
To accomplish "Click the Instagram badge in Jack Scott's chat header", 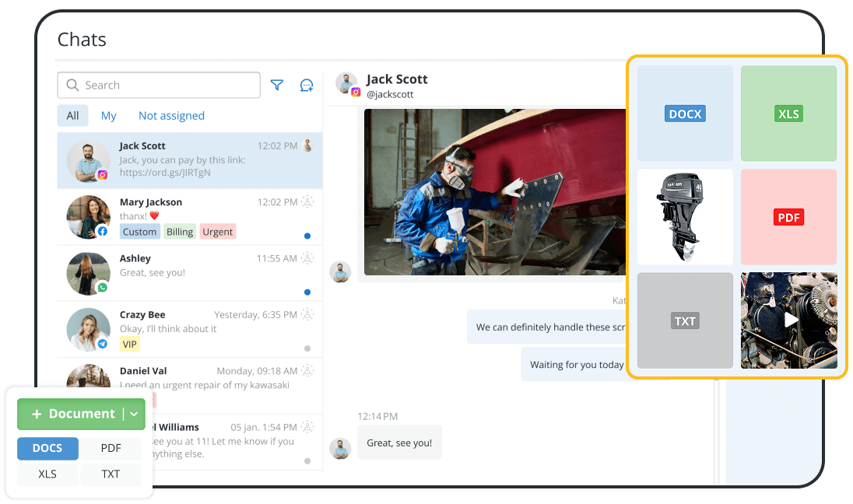I will tap(356, 91).
